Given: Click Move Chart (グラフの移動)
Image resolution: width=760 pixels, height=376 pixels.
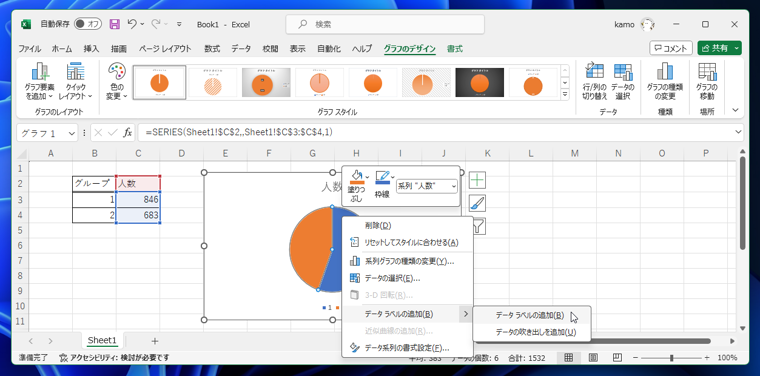Looking at the screenshot, I should (707, 82).
